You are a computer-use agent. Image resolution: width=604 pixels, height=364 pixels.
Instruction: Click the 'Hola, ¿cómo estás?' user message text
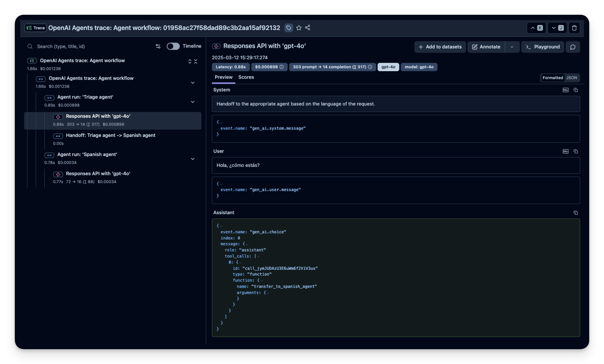(x=238, y=165)
